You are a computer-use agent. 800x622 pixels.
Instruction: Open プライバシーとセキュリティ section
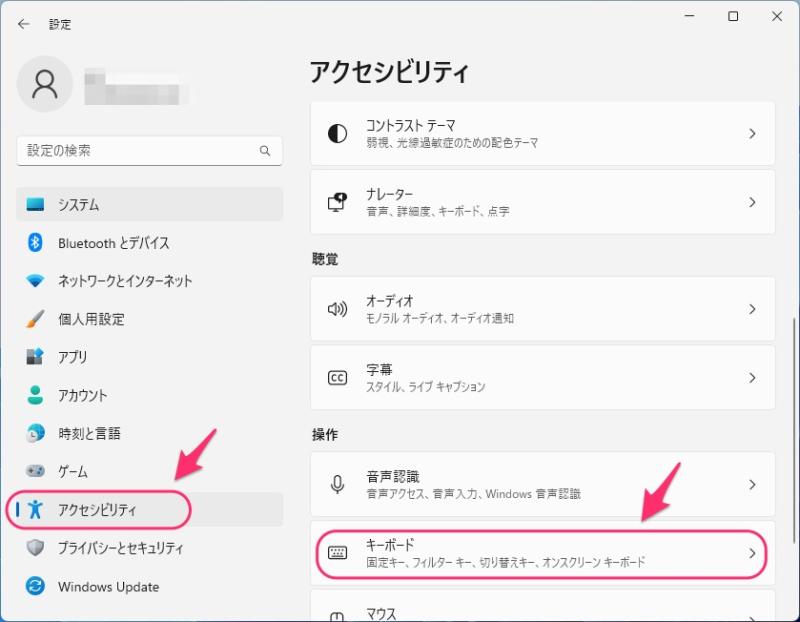[149, 548]
